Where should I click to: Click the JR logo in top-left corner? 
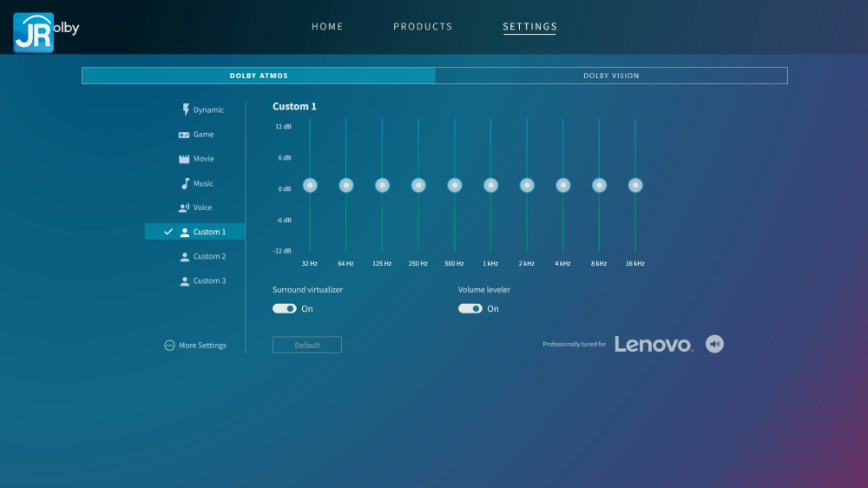34,32
